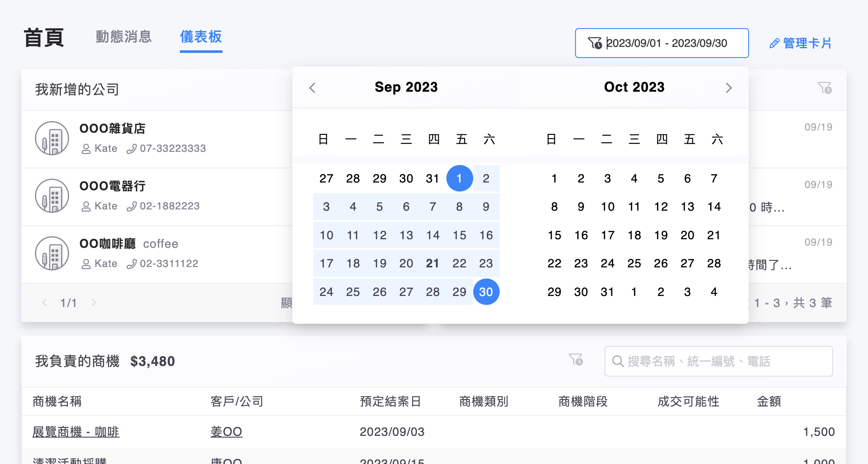Open the 姜OO customer link

click(x=226, y=432)
